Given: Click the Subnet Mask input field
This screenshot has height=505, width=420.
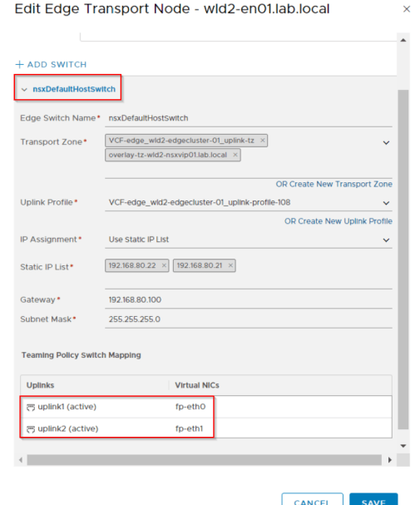Looking at the screenshot, I should pos(249,319).
